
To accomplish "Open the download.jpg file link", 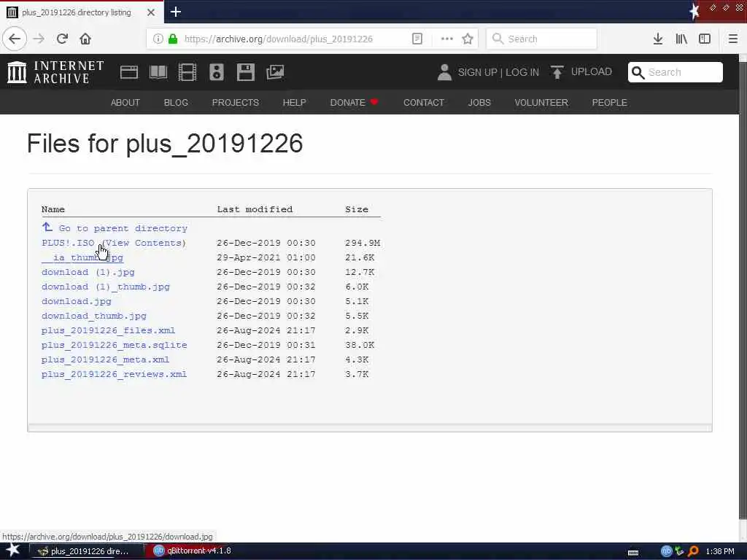I will point(76,301).
